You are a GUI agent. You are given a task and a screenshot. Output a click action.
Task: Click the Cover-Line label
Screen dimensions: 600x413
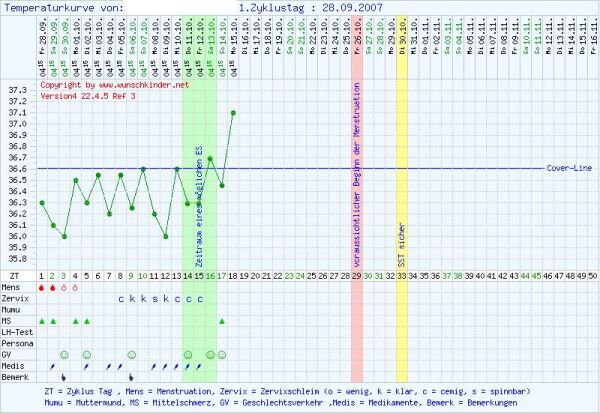[569, 168]
